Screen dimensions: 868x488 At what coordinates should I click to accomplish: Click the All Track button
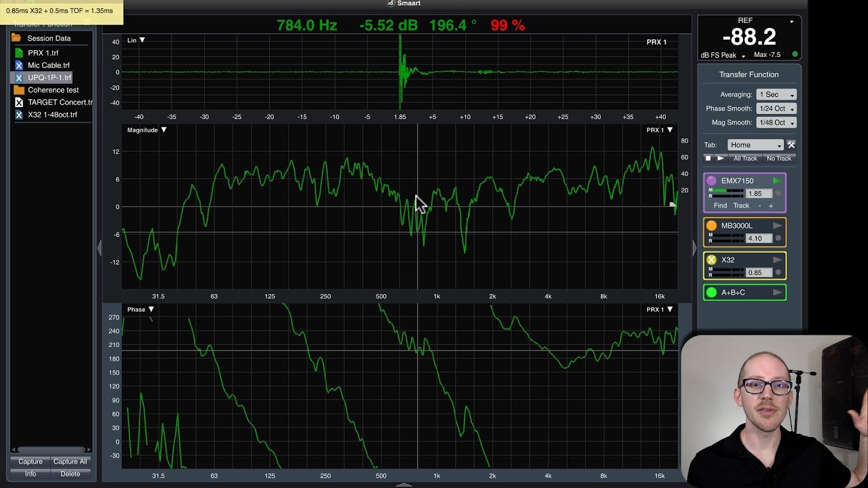tap(745, 159)
